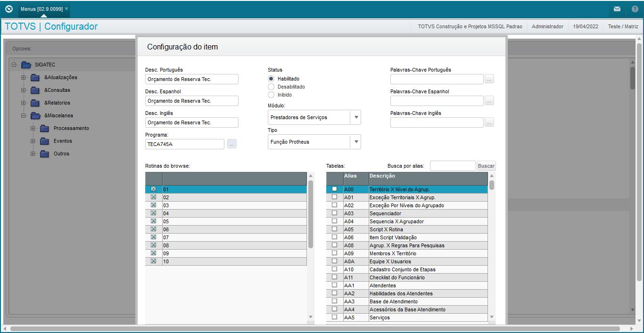Click the bottom horizontal scrollbar
This screenshot has width=644, height=333.
(x=315, y=328)
